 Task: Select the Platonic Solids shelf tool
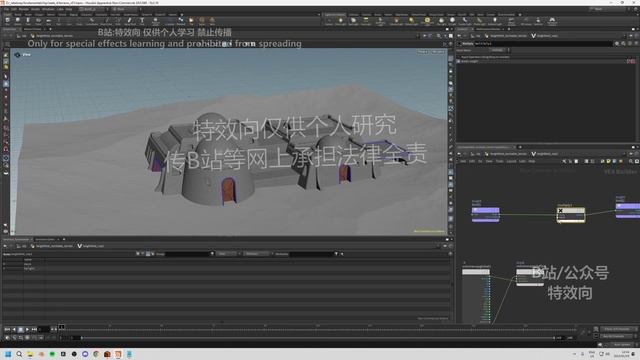(156, 21)
